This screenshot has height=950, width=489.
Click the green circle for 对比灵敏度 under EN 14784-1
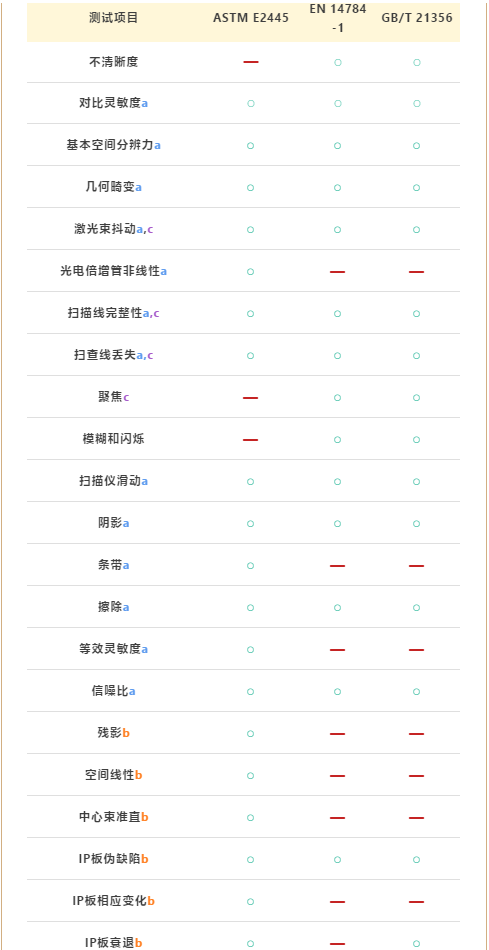point(338,104)
